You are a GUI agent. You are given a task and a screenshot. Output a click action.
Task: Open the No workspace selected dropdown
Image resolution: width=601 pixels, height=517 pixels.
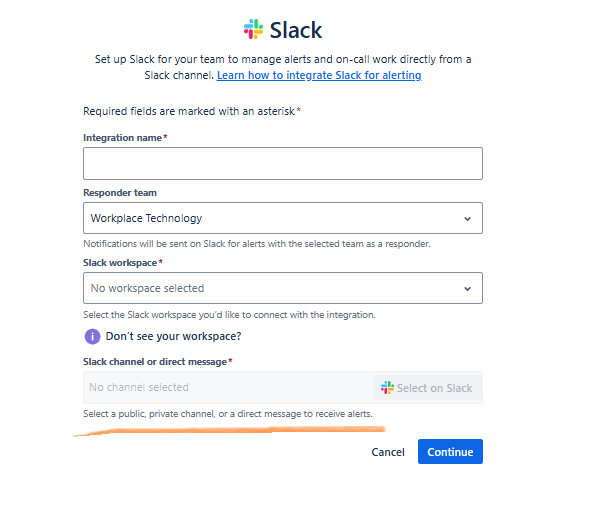point(283,288)
